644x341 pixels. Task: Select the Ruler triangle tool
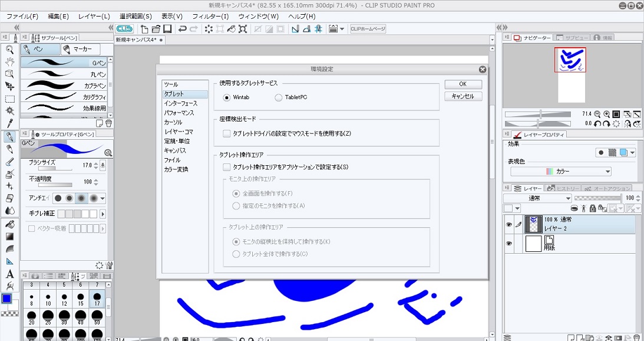[x=10, y=261]
